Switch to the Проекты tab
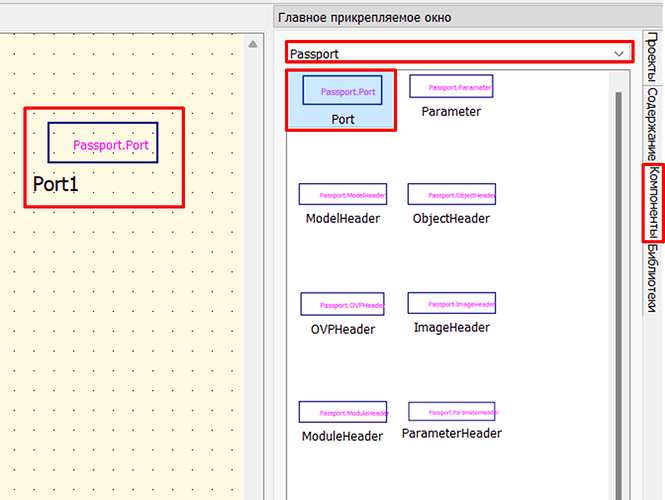665x500 pixels. click(651, 57)
